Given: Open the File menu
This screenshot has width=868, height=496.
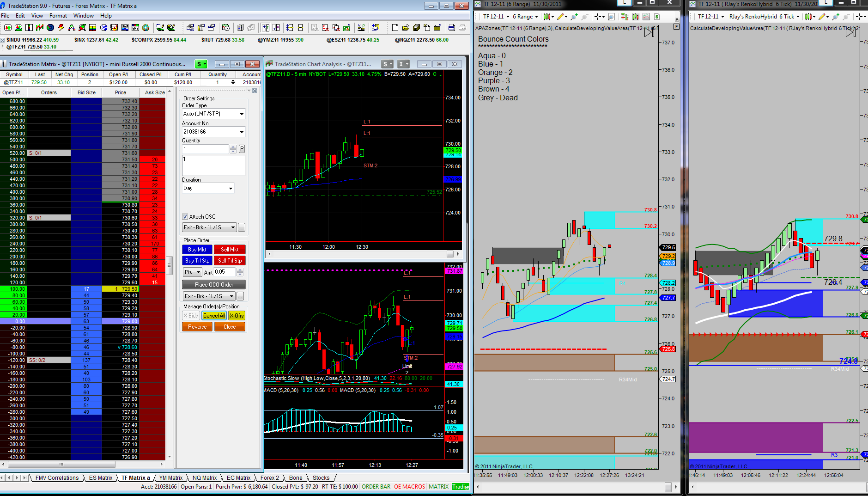Looking at the screenshot, I should [x=6, y=15].
